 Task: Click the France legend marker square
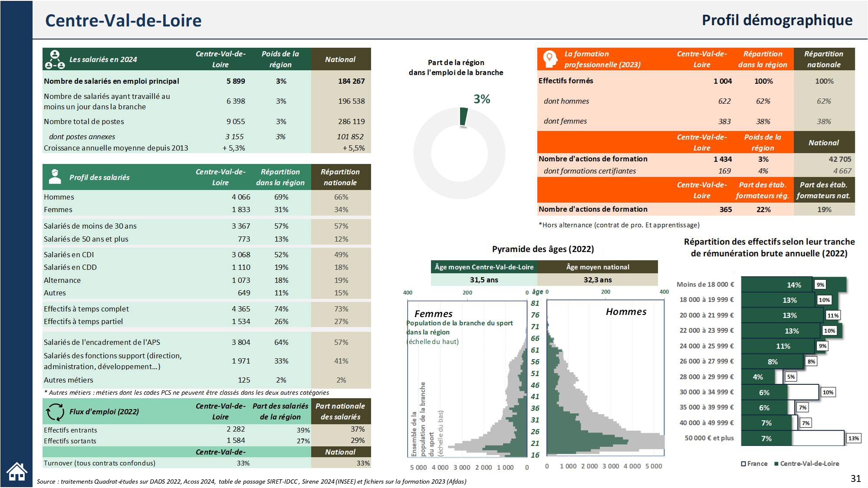tap(743, 464)
